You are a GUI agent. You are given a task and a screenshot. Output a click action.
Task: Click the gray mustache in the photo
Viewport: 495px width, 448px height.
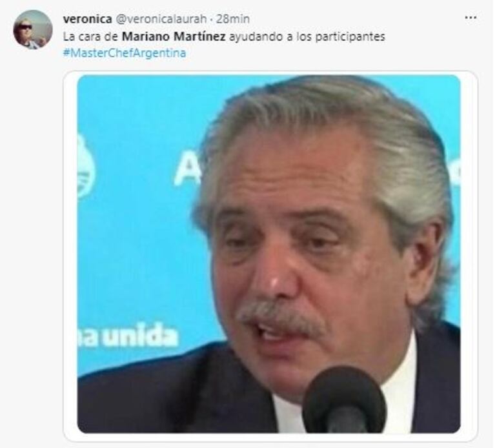pyautogui.click(x=281, y=318)
